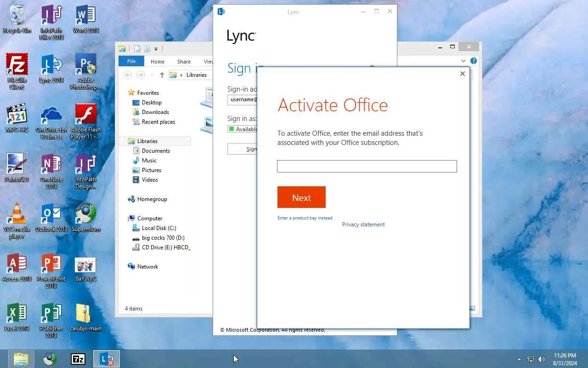Viewport: 588px width, 368px height.
Task: Select Libraries node in navigation pane
Action: 156,141
